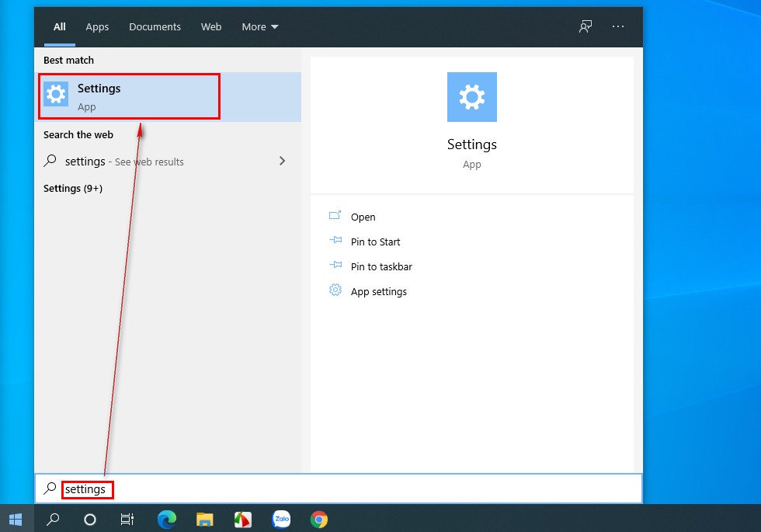Open File Explorer from the taskbar

[205, 520]
